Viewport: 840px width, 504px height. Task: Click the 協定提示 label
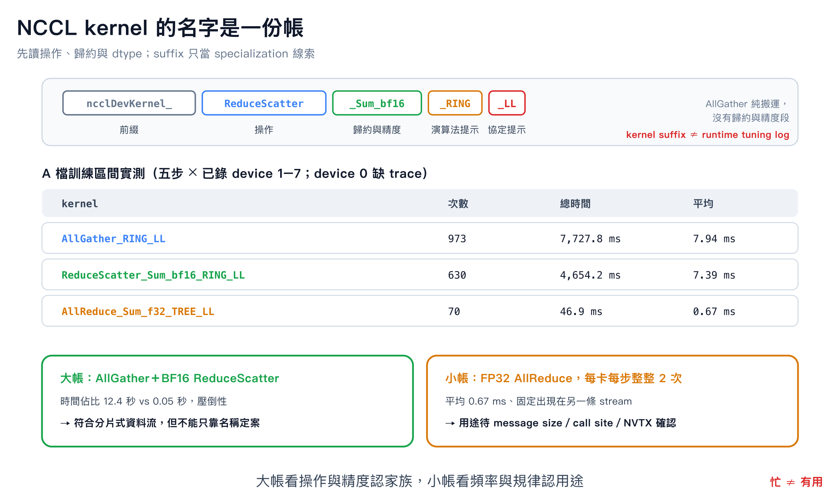tap(507, 130)
